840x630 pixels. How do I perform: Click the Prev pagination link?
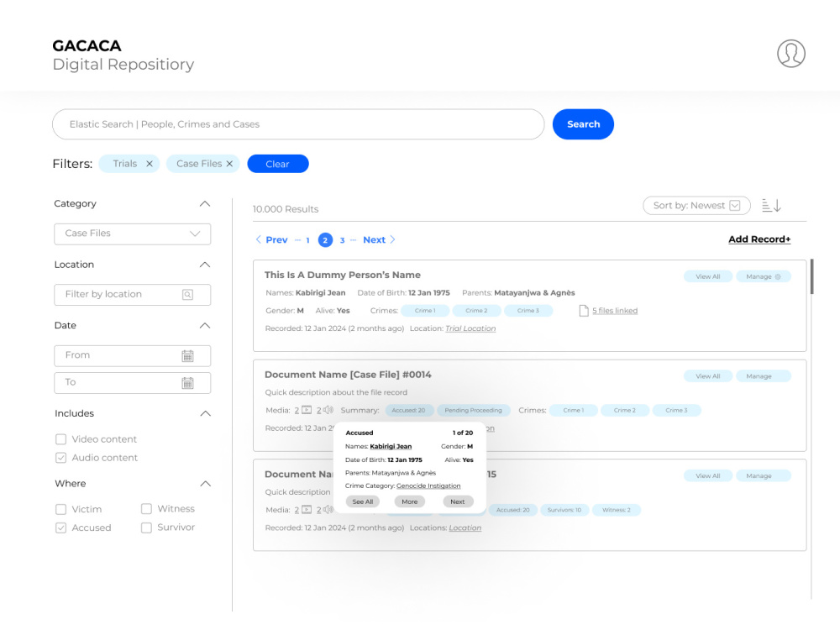click(276, 240)
